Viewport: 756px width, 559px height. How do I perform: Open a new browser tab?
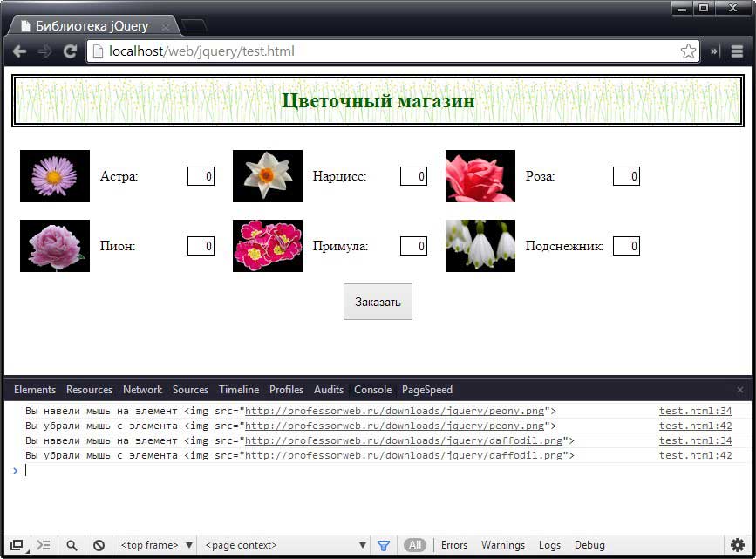click(194, 26)
